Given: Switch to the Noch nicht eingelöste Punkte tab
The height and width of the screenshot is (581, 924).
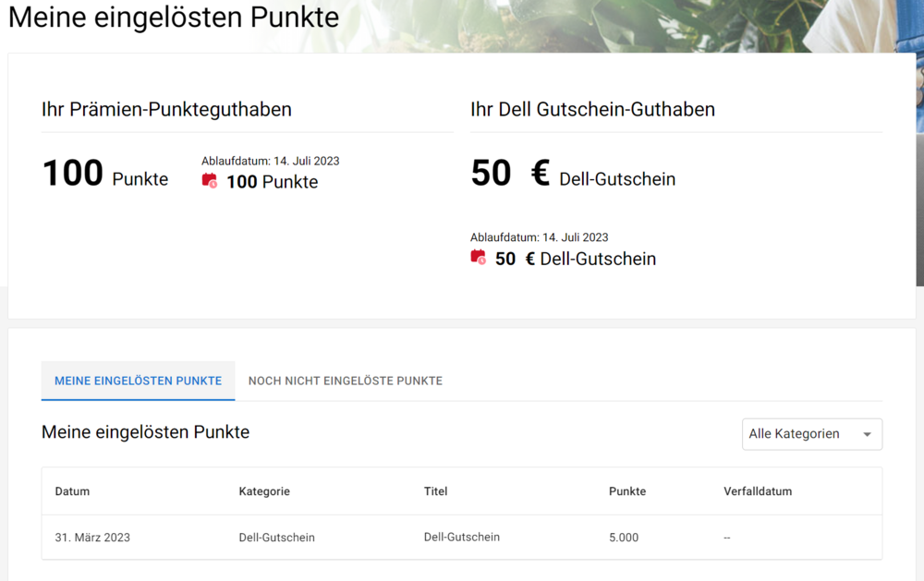Looking at the screenshot, I should click(x=346, y=381).
